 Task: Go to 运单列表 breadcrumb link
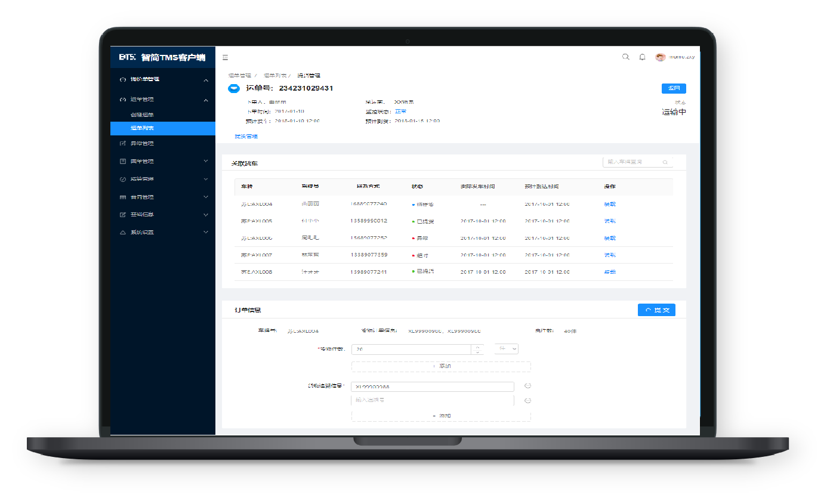click(274, 76)
